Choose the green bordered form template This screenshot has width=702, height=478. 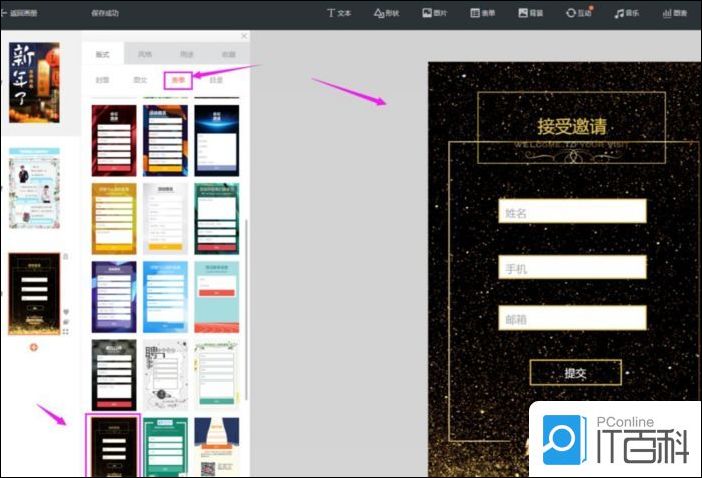coord(165,447)
